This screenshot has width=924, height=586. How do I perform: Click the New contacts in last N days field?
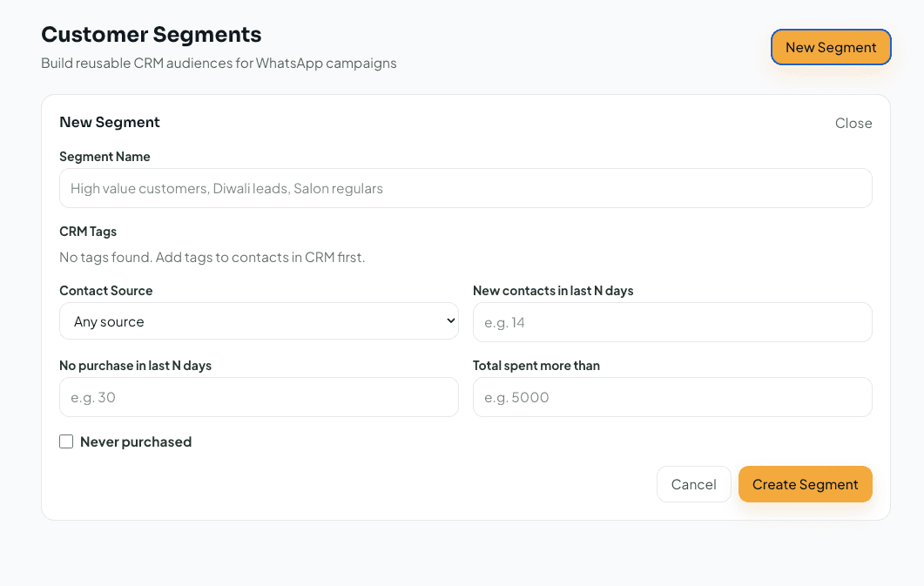coord(672,322)
